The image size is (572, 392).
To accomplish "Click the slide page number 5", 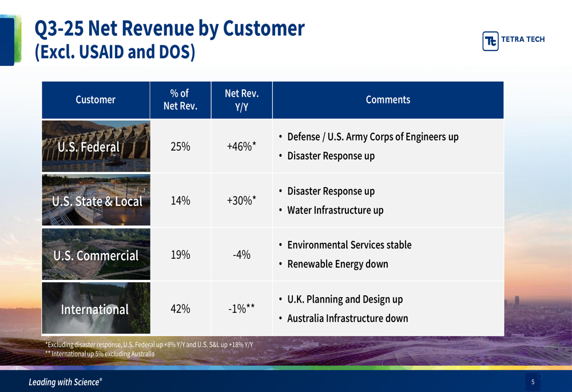I will point(533,382).
